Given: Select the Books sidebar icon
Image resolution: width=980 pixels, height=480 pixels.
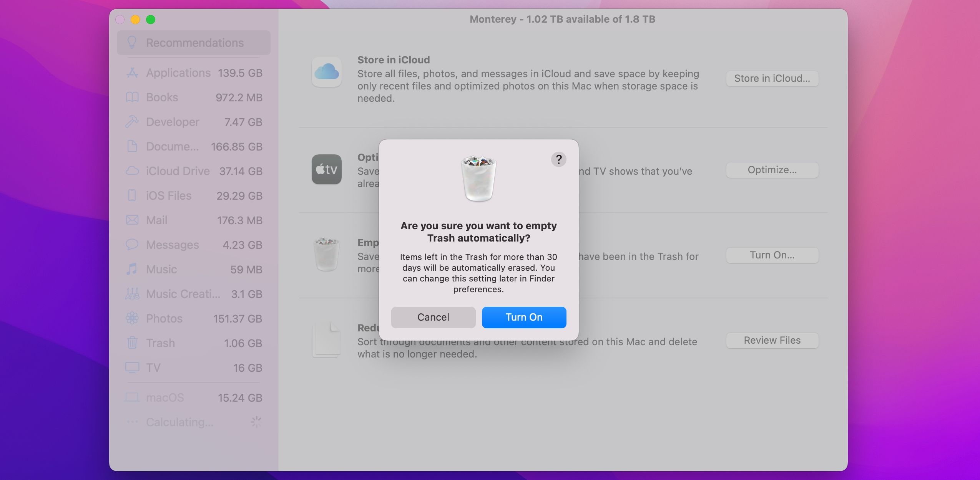Looking at the screenshot, I should tap(132, 97).
